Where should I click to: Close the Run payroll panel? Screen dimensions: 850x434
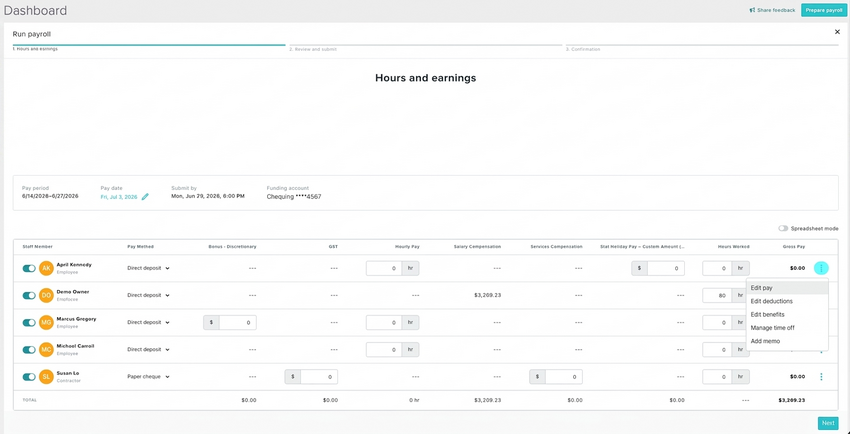(x=837, y=32)
